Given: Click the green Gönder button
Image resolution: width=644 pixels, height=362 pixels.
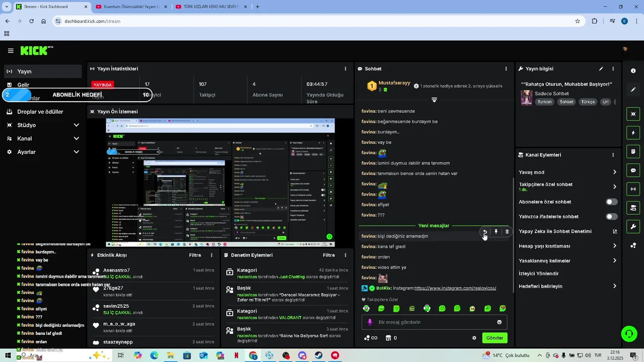Looking at the screenshot, I should pyautogui.click(x=495, y=338).
